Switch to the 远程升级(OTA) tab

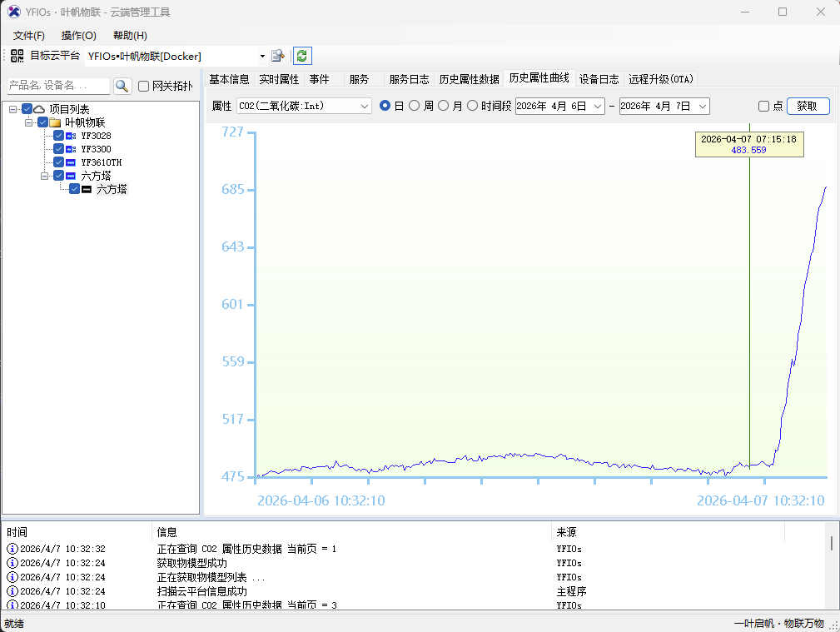[661, 79]
